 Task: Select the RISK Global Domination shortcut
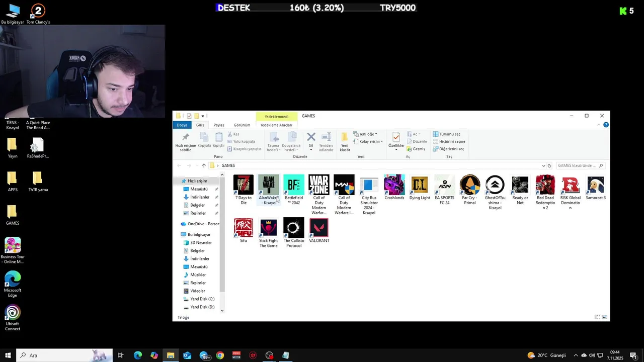click(x=571, y=192)
